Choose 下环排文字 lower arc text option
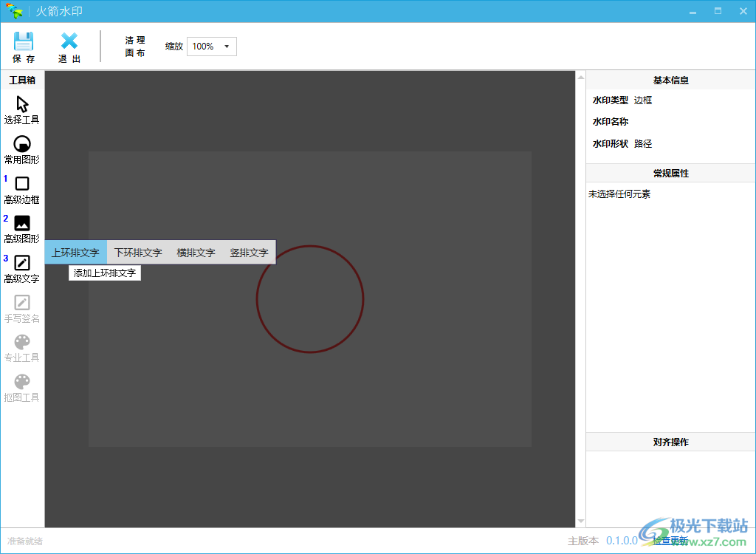Image resolution: width=756 pixels, height=554 pixels. pos(138,252)
